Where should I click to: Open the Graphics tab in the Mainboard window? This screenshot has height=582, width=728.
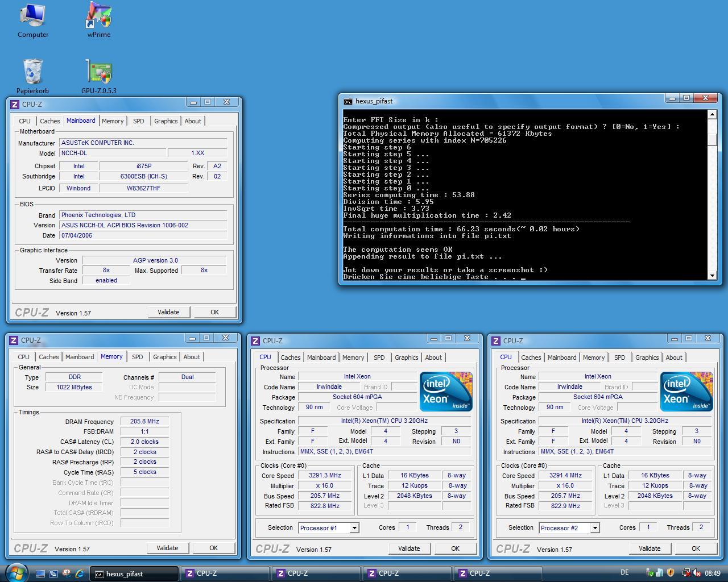tap(166, 121)
